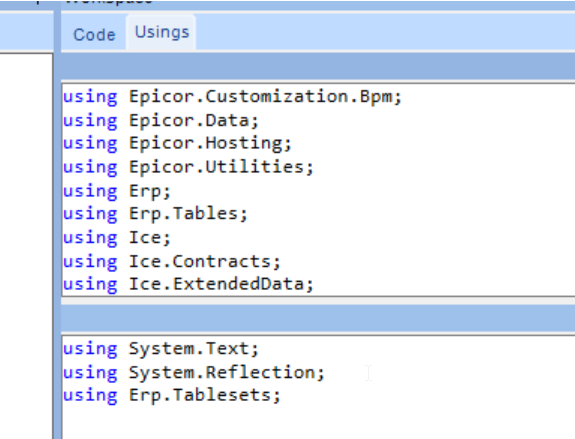
Task: Click the using Ice; line
Action: 117,238
